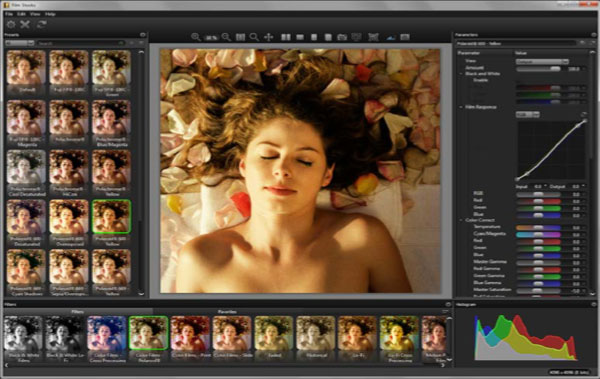Adjust the Film Response RGB slider
600x379 pixels.
[x=538, y=194]
